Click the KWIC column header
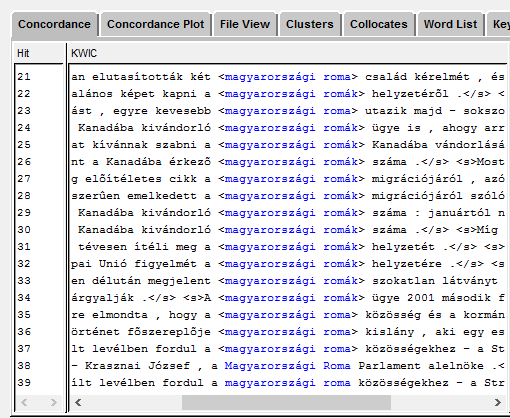The width and height of the screenshot is (510, 418). [x=287, y=53]
